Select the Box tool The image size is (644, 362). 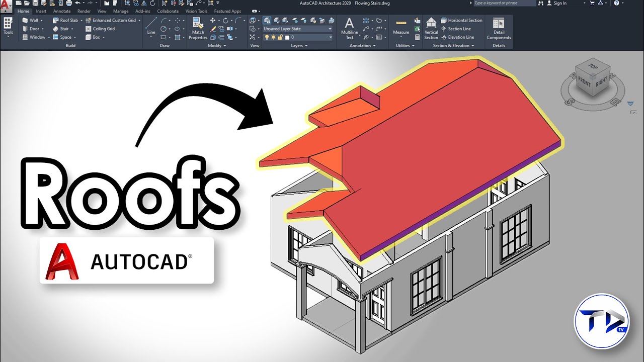tap(93, 37)
